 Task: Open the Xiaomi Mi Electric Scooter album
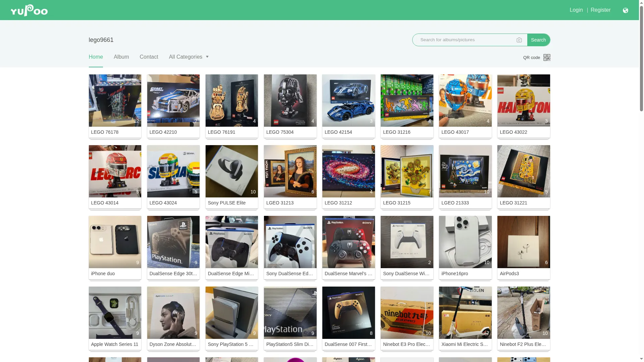[465, 313]
